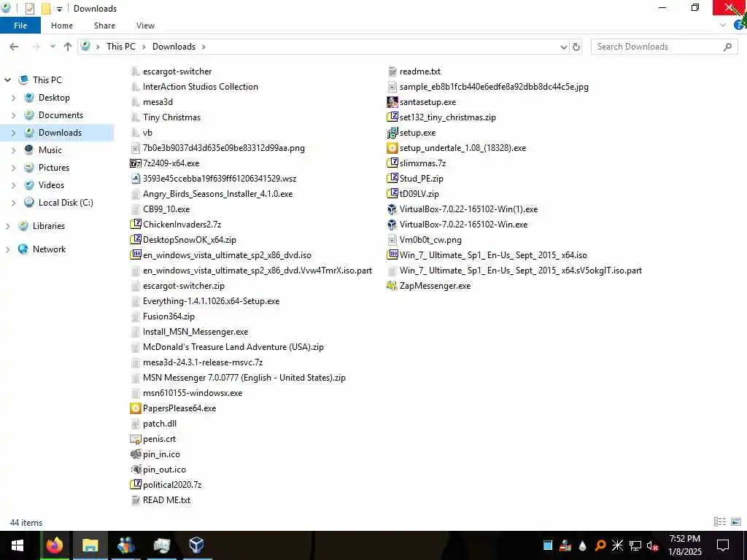Collapse the This PC tree node
The image size is (747, 560).
7,80
